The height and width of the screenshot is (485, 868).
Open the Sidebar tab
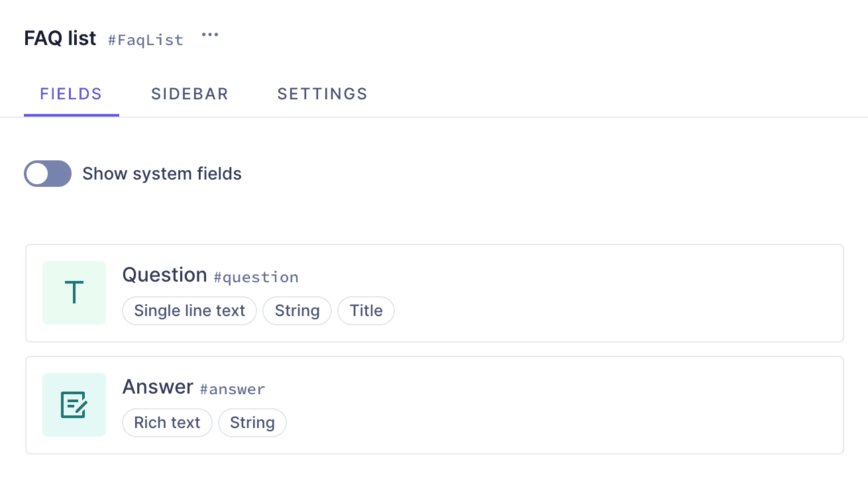(190, 94)
